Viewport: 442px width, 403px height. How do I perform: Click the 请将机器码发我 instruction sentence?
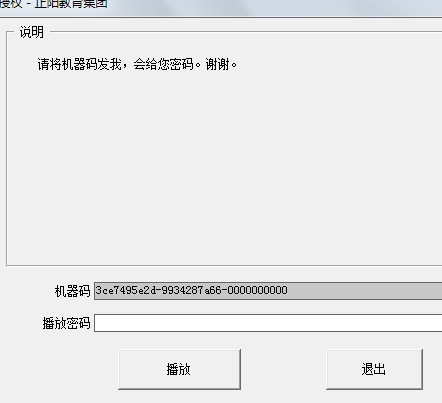(x=79, y=64)
